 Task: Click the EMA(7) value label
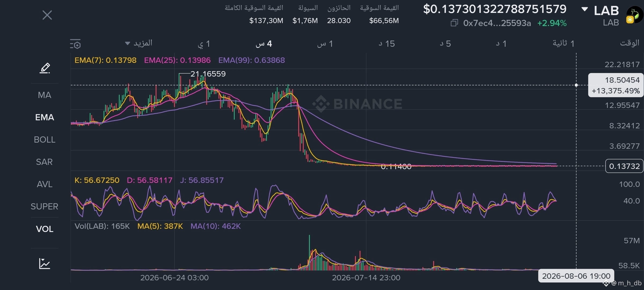pos(105,60)
